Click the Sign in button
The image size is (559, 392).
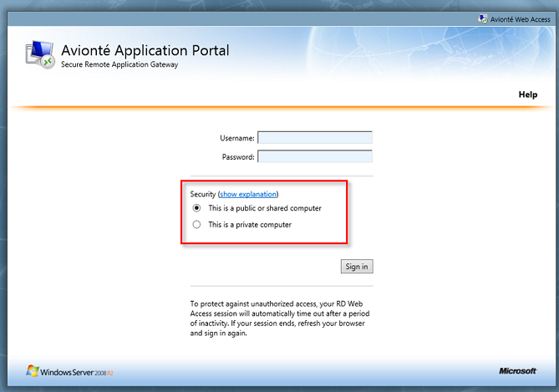tap(357, 267)
